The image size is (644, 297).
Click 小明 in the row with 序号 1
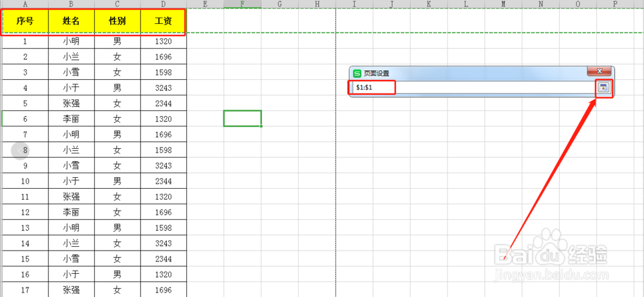(71, 41)
